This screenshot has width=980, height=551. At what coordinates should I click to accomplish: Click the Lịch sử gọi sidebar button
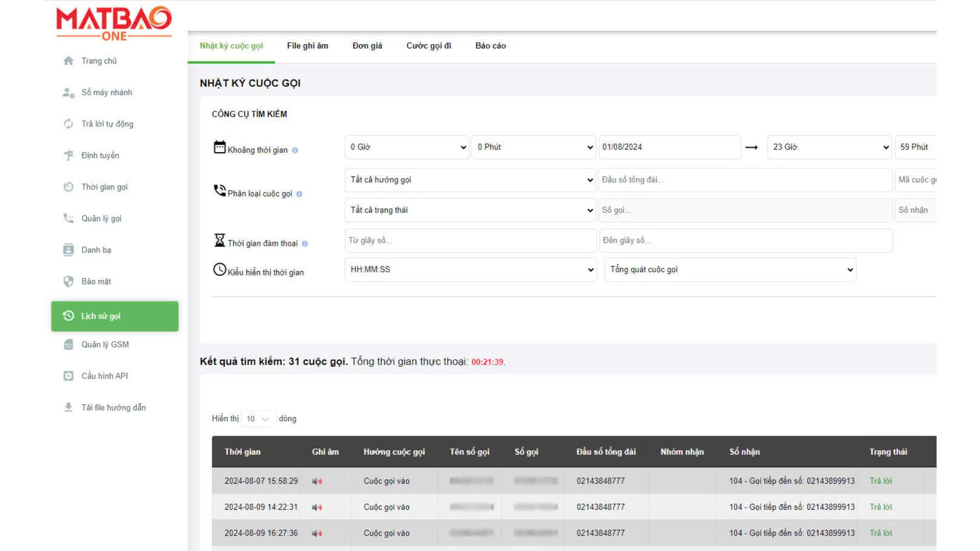pos(114,316)
